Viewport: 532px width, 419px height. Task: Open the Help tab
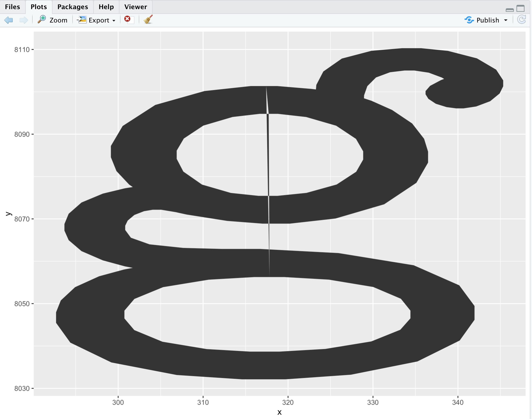click(x=106, y=7)
